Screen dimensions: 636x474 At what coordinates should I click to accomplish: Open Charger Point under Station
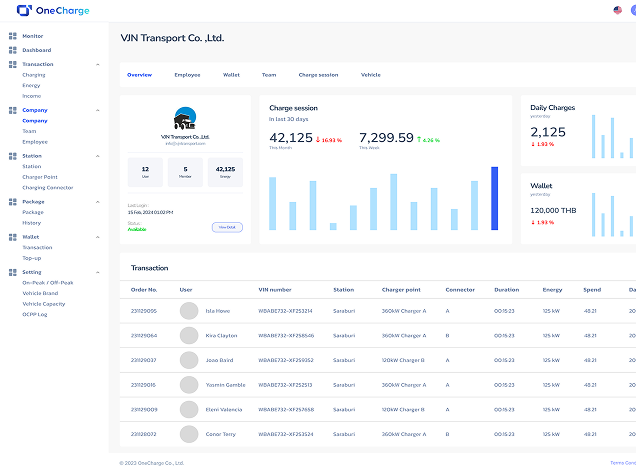point(40,177)
